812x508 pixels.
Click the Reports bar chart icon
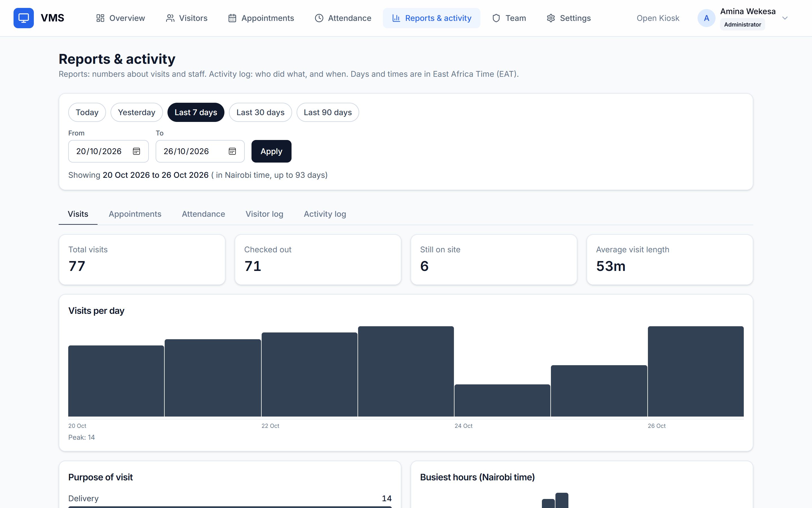[x=396, y=18]
